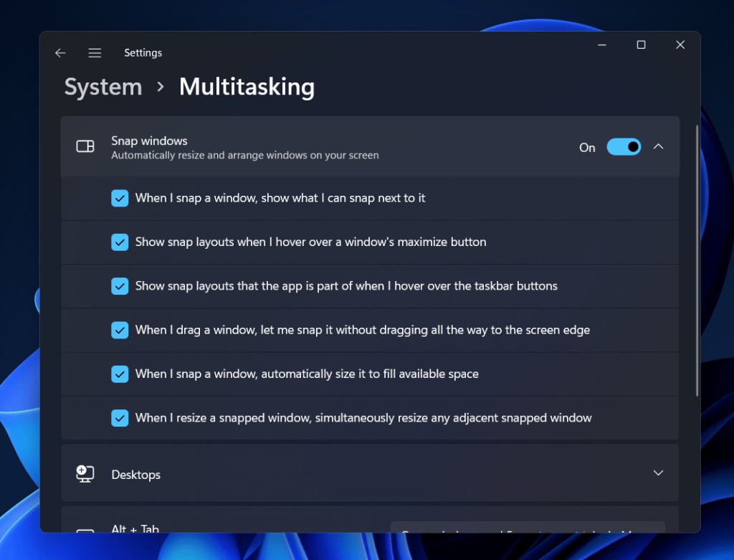Screen dimensions: 734x560
Task: Expand the Desktops section
Action: click(658, 473)
